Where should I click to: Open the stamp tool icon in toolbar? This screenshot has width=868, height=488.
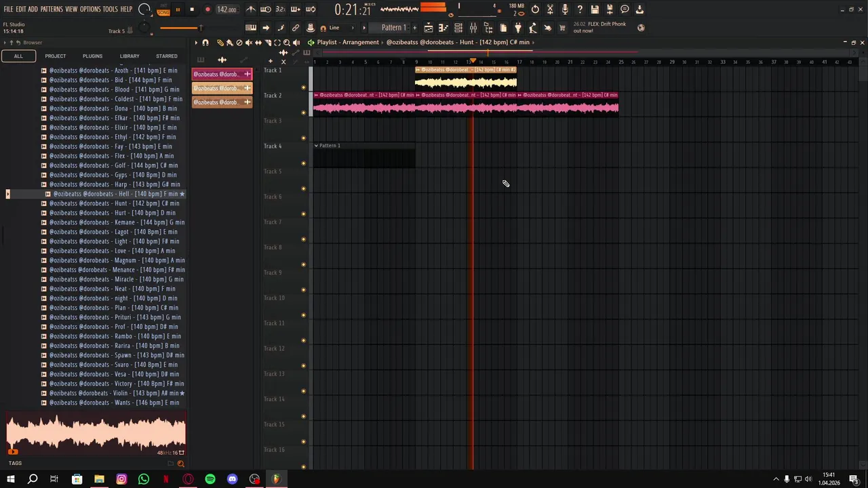pos(311,28)
